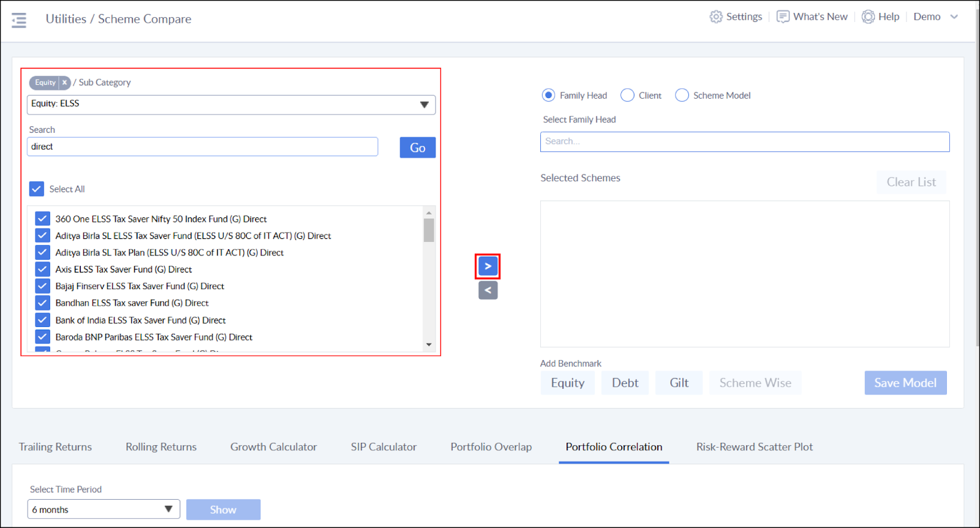Open Risk-Reward Scatter Plot tab
This screenshot has width=980, height=528.
(x=755, y=447)
